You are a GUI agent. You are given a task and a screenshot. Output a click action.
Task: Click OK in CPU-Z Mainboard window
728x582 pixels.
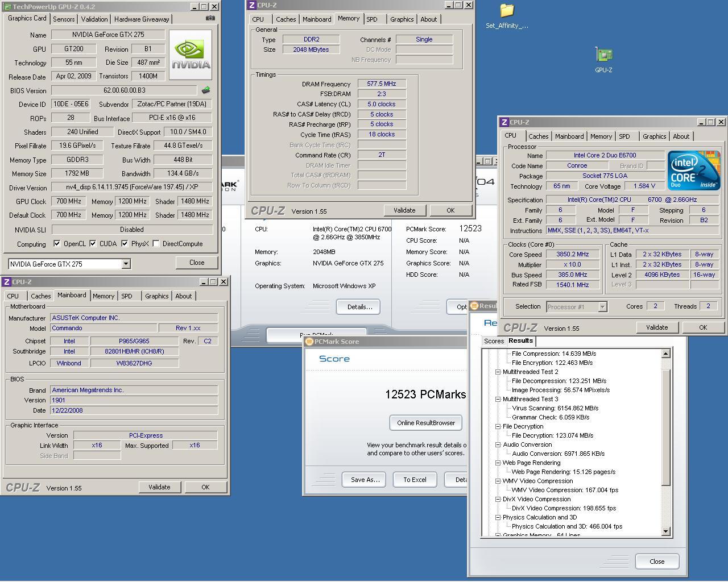tap(205, 487)
